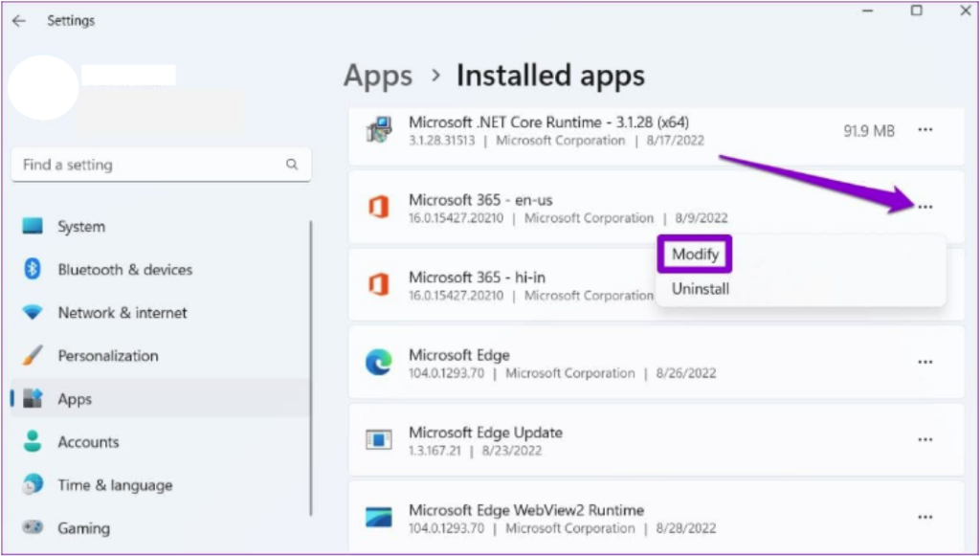Select Microsoft Edge Update app name
This screenshot has height=556, width=980.
(x=485, y=433)
